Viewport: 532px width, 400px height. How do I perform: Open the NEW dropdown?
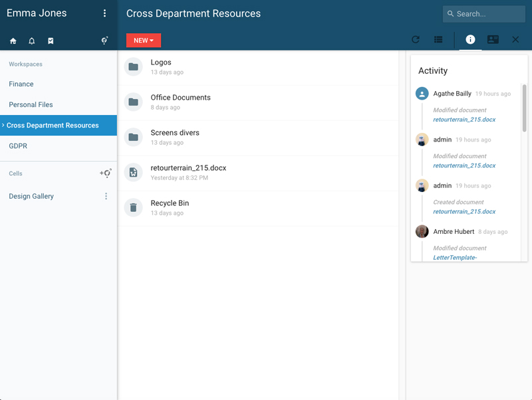tap(143, 40)
